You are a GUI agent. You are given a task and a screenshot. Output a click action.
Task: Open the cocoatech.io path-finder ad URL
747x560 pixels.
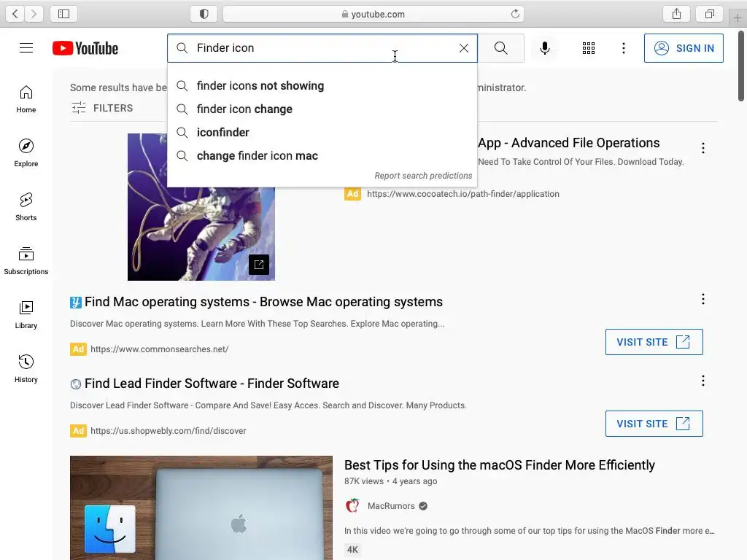[462, 194]
